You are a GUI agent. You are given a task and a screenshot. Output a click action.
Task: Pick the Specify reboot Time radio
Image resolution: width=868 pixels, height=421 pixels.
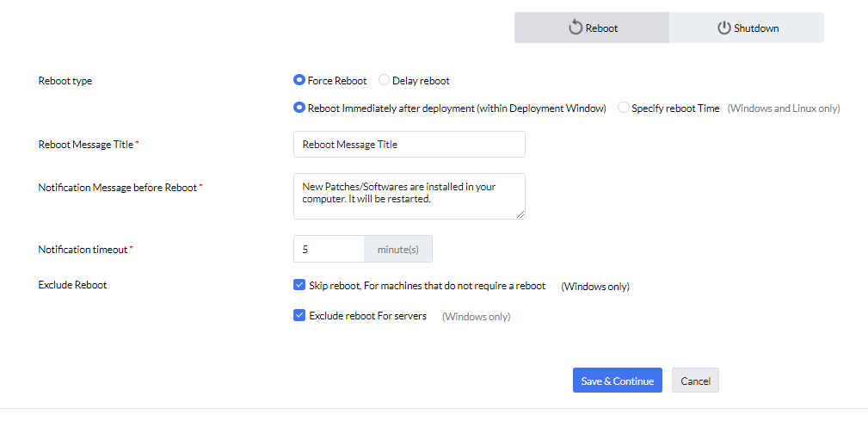(624, 108)
